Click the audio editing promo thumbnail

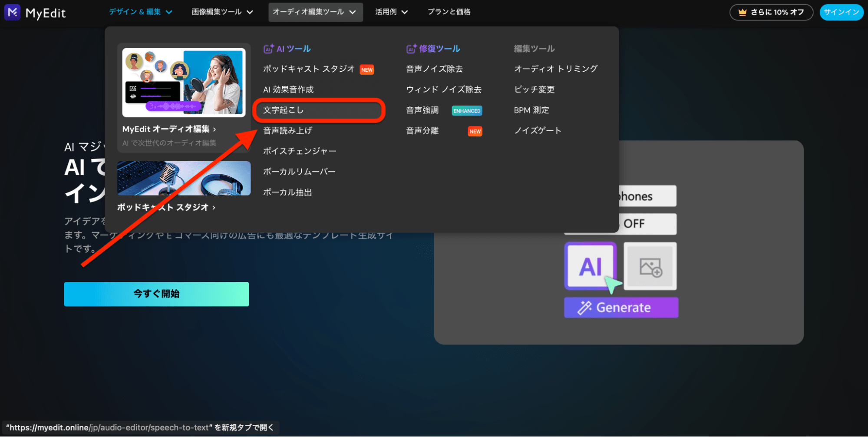184,83
